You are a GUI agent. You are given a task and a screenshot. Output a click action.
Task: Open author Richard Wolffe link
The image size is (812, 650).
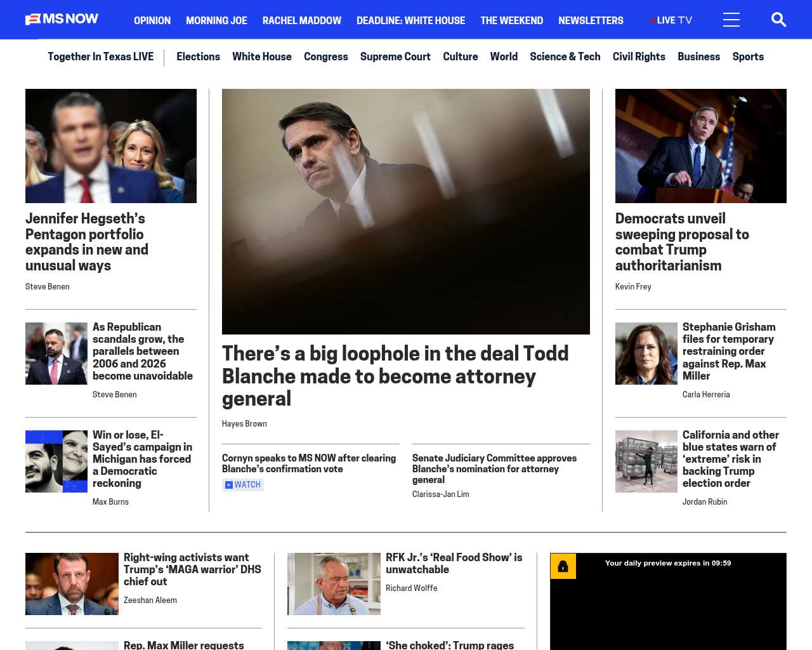412,588
